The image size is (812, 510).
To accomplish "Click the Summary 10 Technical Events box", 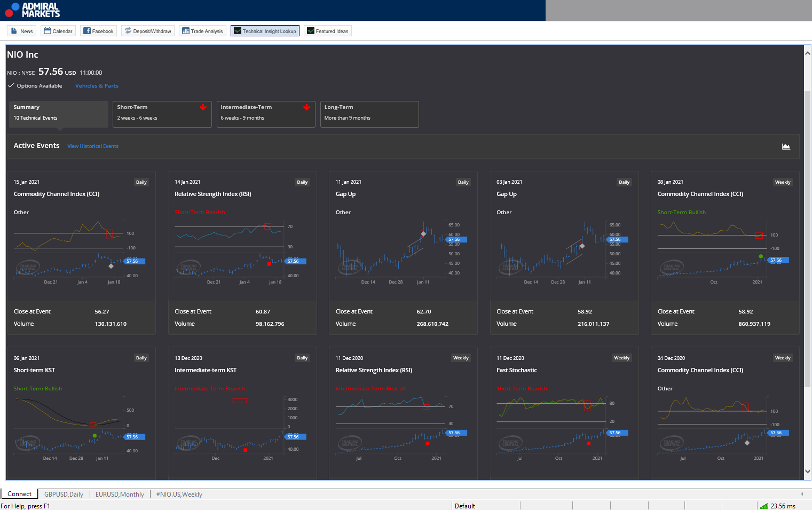I will (58, 114).
